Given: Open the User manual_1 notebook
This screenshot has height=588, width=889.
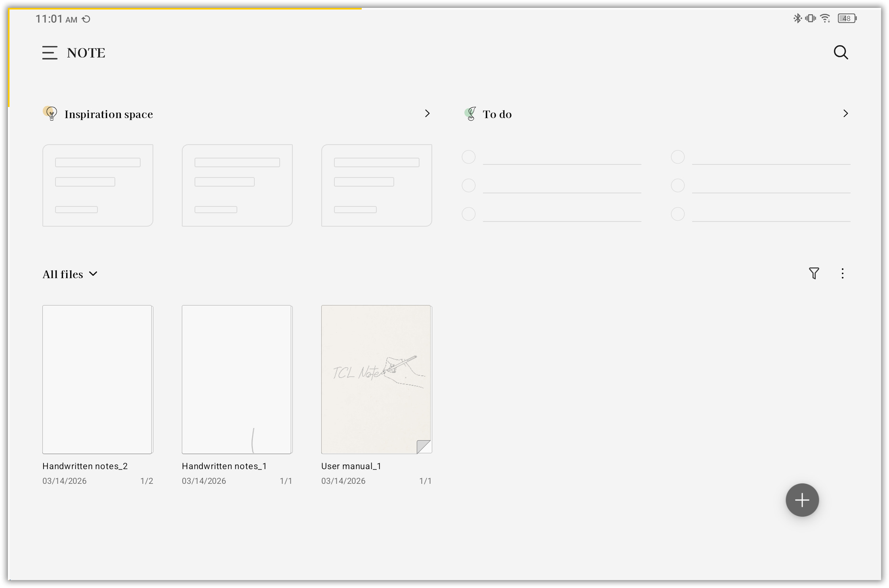Looking at the screenshot, I should [x=376, y=379].
